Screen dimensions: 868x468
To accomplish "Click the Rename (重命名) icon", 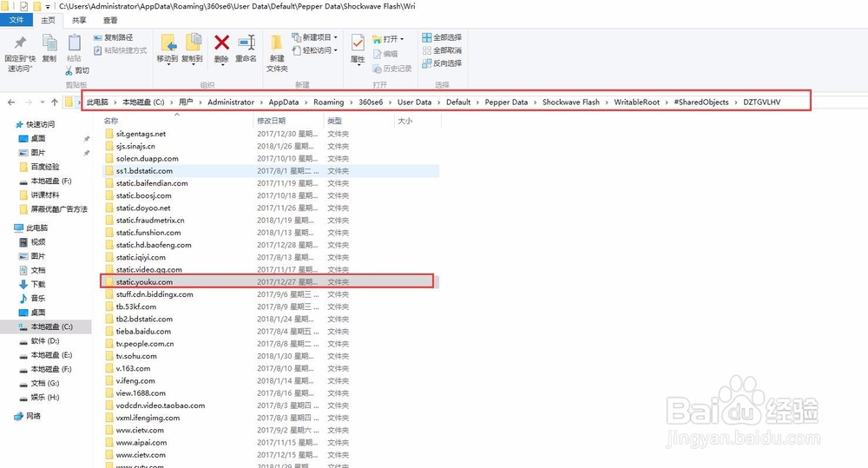I will [247, 43].
